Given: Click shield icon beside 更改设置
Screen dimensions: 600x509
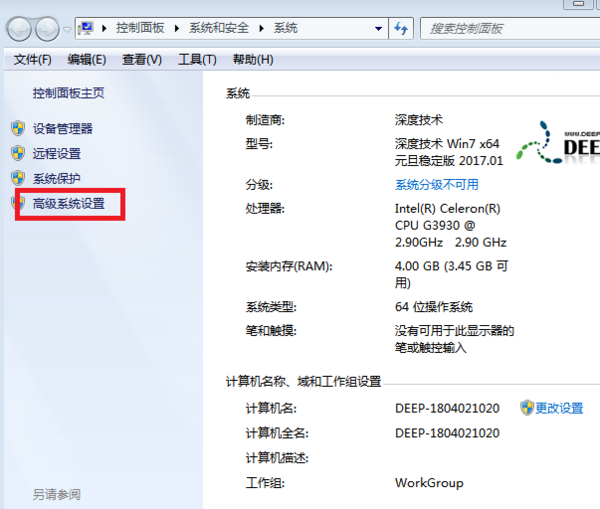Looking at the screenshot, I should point(527,408).
